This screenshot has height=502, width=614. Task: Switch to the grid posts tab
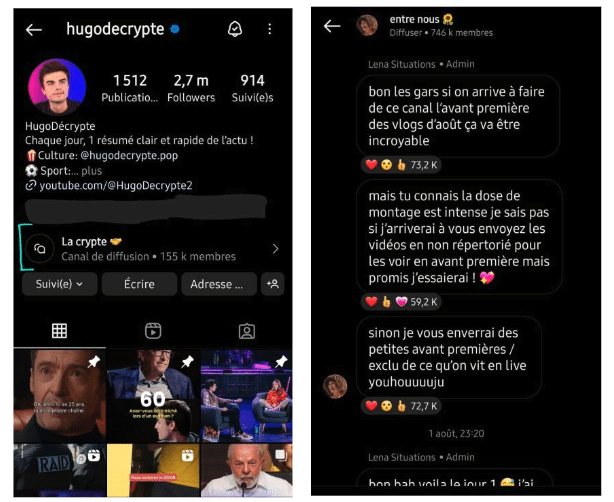pyautogui.click(x=60, y=331)
